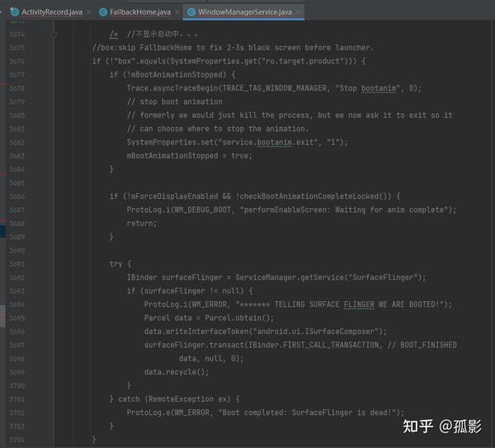Click the "mBootAnimationStopped = true;" statement

190,156
